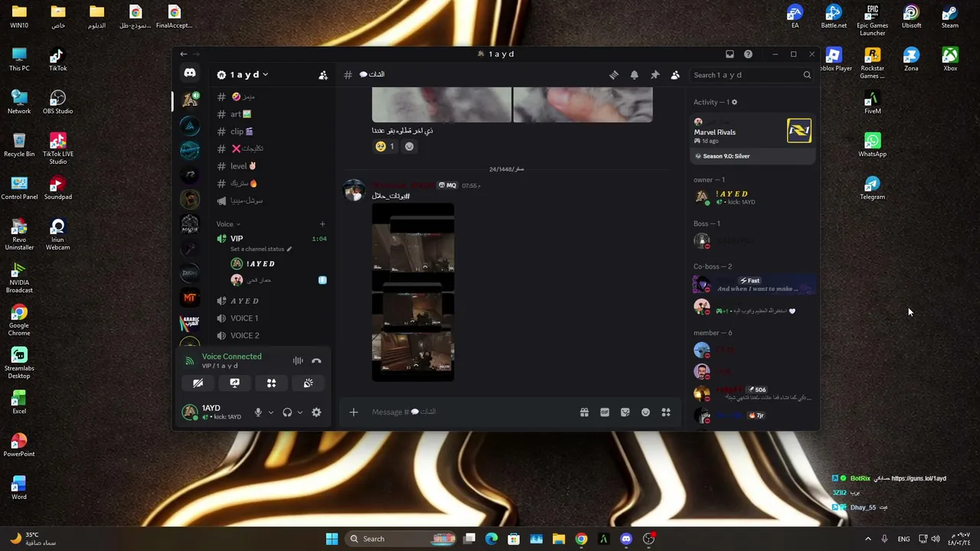Open the threads icon in channel header
This screenshot has height=551, width=980.
pos(614,75)
